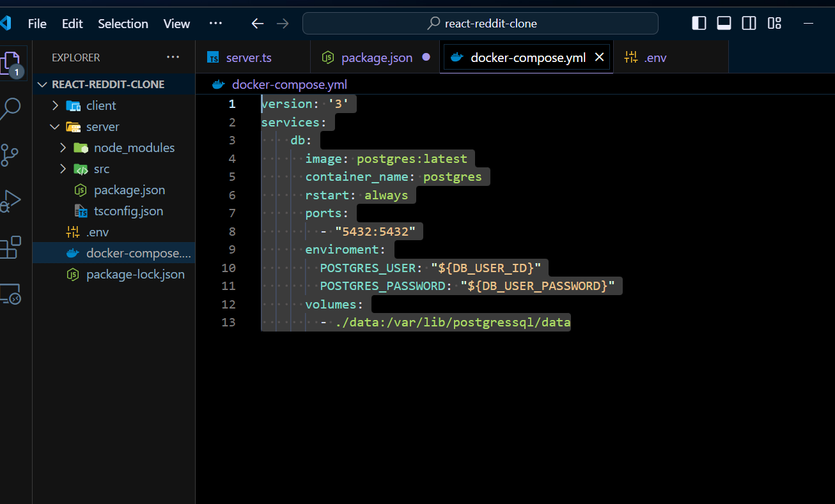Open Explorer views and more actions menu
This screenshot has height=504, width=835.
[173, 57]
